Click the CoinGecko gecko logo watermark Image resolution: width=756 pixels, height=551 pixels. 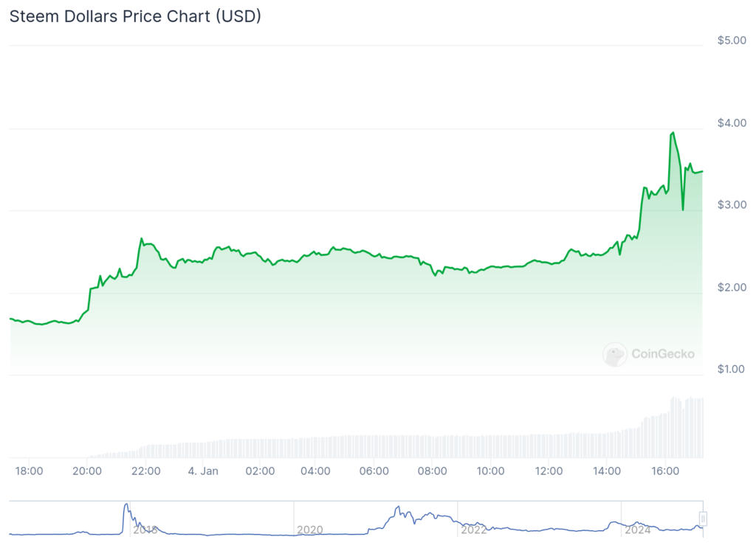(615, 355)
